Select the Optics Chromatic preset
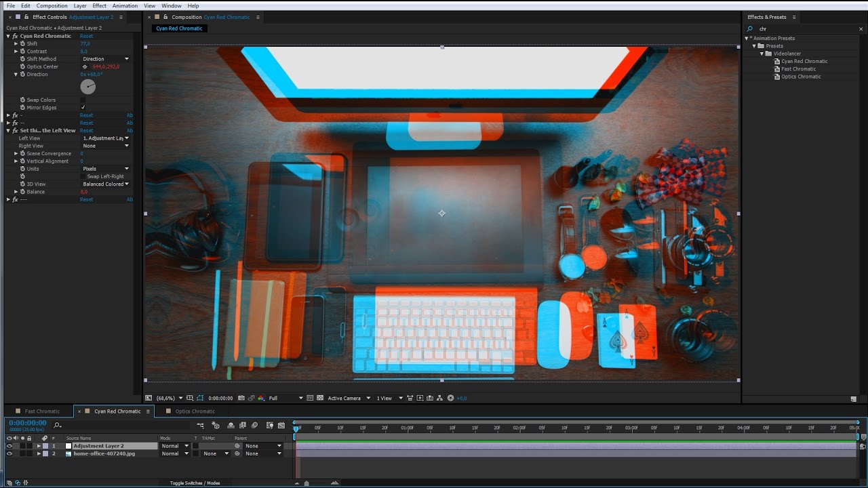The width and height of the screenshot is (868, 488). pyautogui.click(x=801, y=77)
